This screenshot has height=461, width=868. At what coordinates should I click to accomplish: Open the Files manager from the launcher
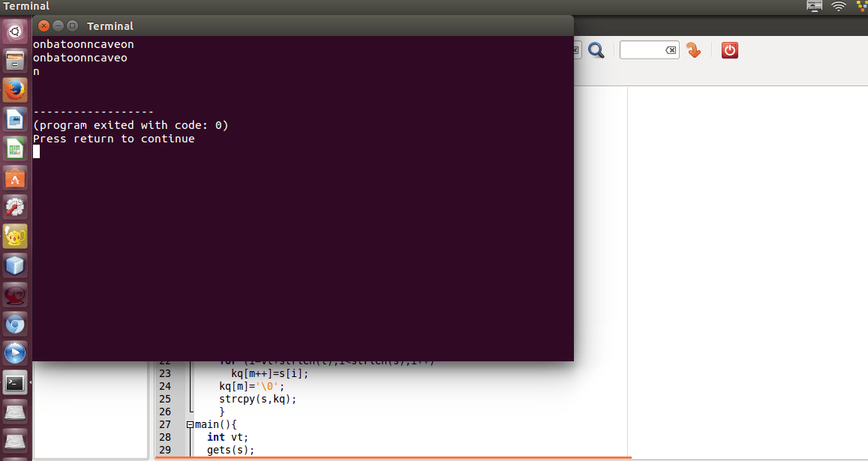click(15, 60)
